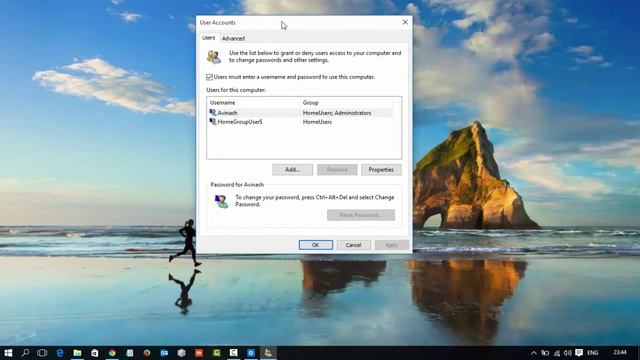Select the User Accounts taskbar icon

click(x=268, y=353)
